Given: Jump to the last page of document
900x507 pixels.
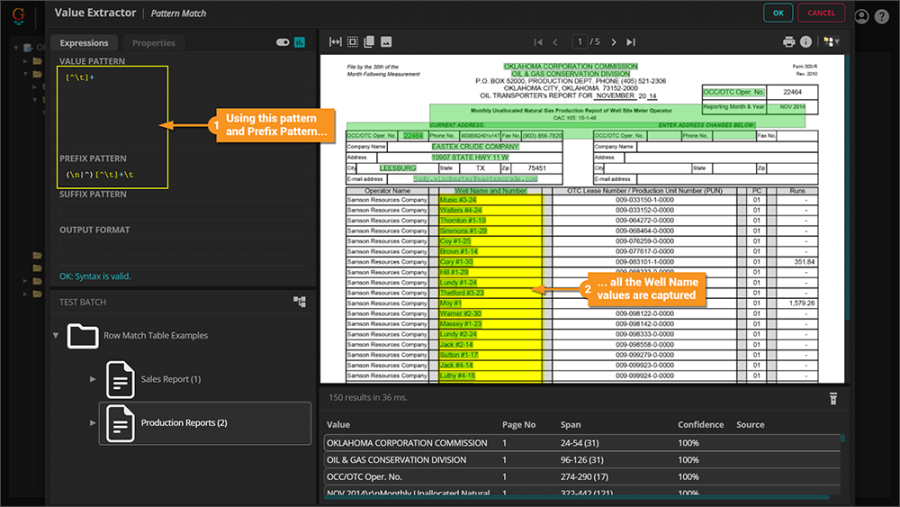Looking at the screenshot, I should click(630, 42).
